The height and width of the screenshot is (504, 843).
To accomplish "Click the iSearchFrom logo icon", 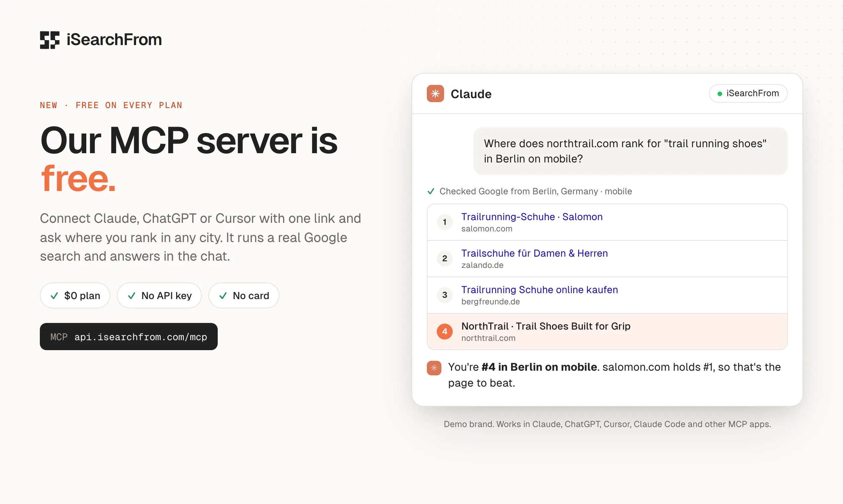I will pos(50,40).
